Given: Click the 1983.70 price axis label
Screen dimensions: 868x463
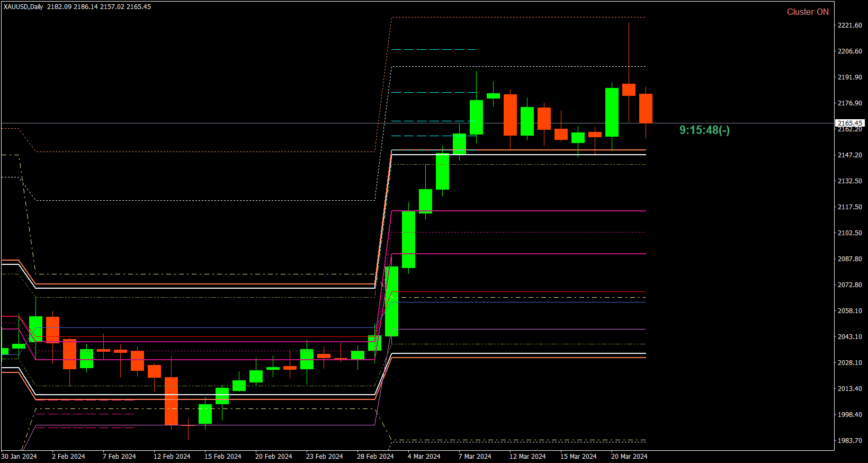Looking at the screenshot, I should (849, 441).
